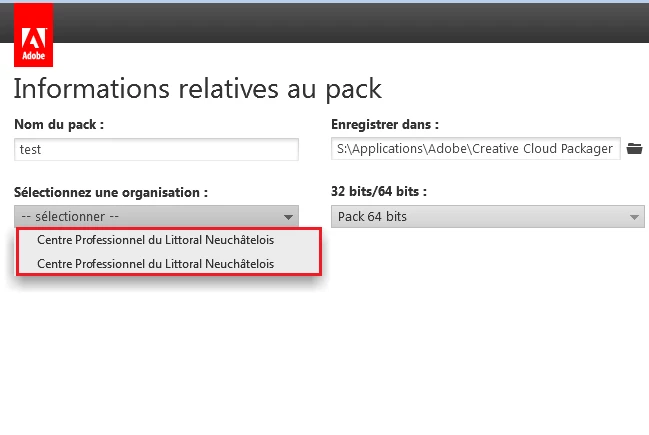Open the '-- sélectionner --' organisation combo box
The height and width of the screenshot is (435, 649).
156,216
